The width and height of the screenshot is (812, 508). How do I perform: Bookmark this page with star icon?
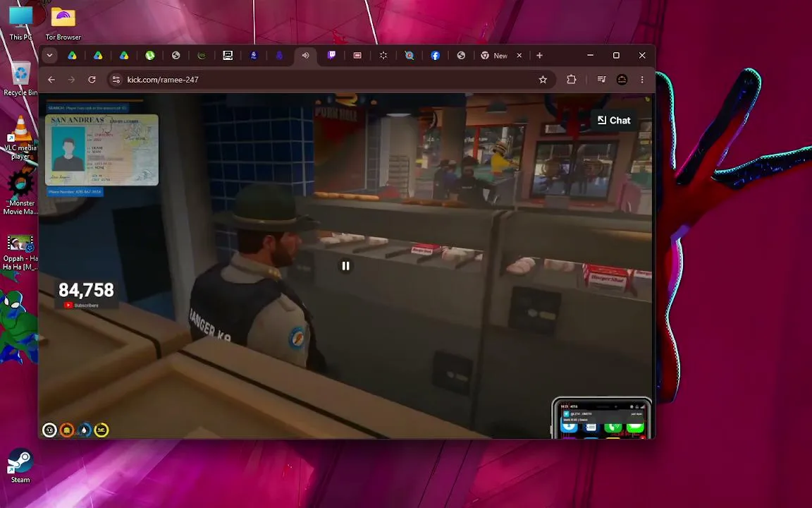tap(543, 79)
